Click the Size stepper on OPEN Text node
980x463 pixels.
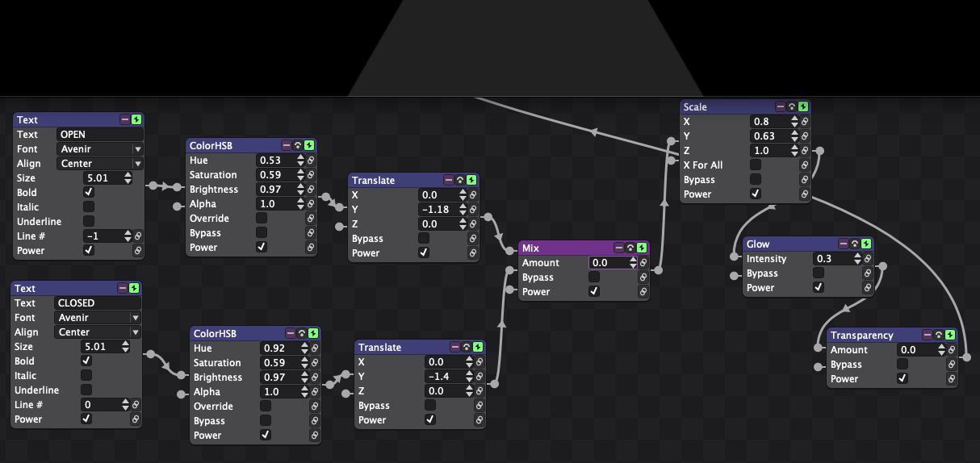tap(127, 178)
